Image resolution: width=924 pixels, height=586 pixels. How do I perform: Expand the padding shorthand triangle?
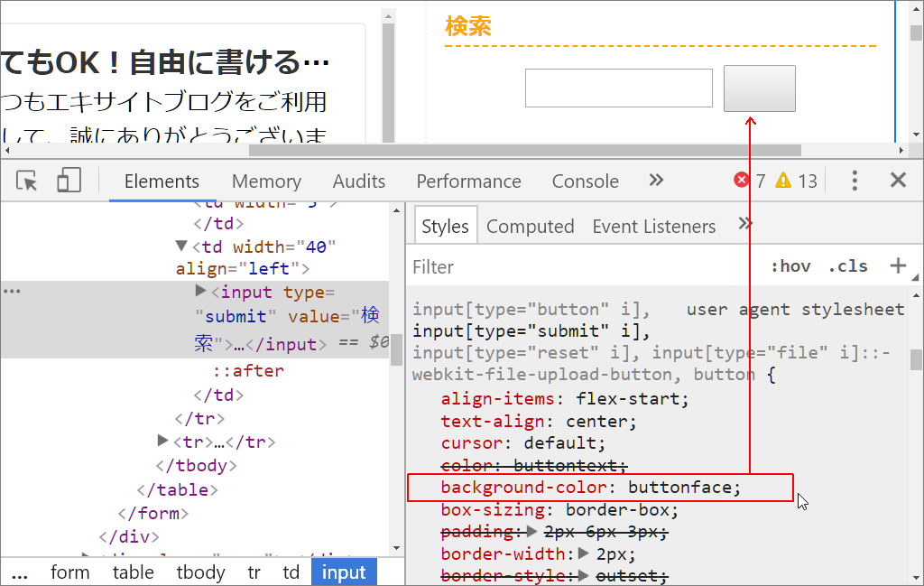531,531
